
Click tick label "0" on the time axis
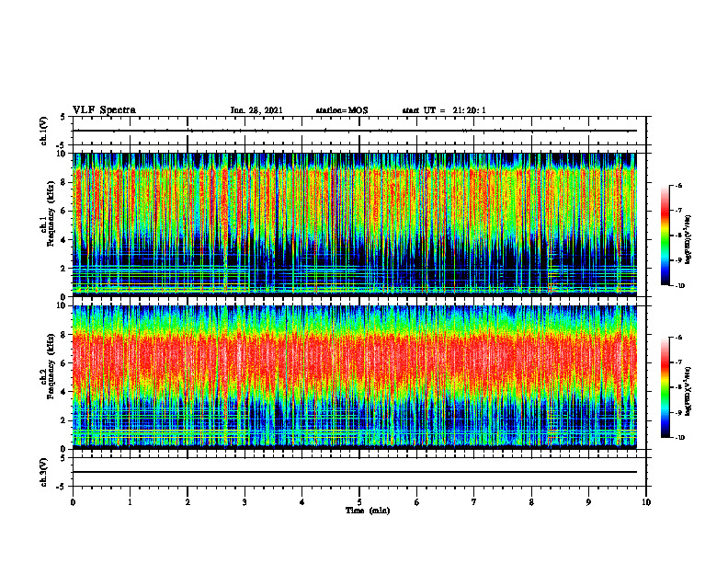click(x=73, y=502)
